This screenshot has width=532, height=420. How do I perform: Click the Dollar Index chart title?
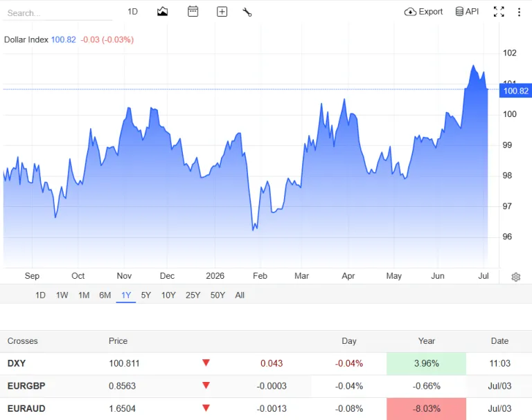click(x=26, y=39)
